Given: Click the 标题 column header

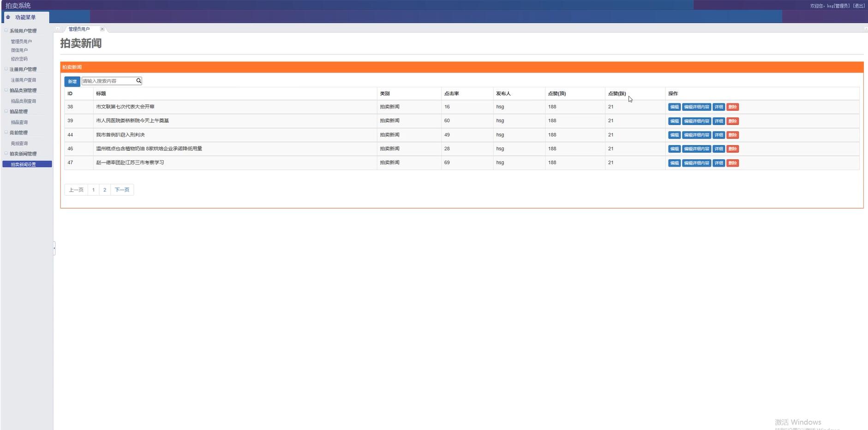Looking at the screenshot, I should [x=101, y=93].
